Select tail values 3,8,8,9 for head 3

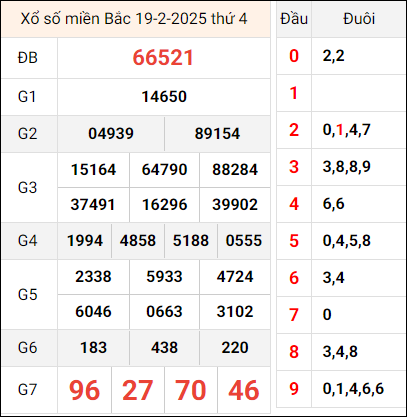coord(347,167)
